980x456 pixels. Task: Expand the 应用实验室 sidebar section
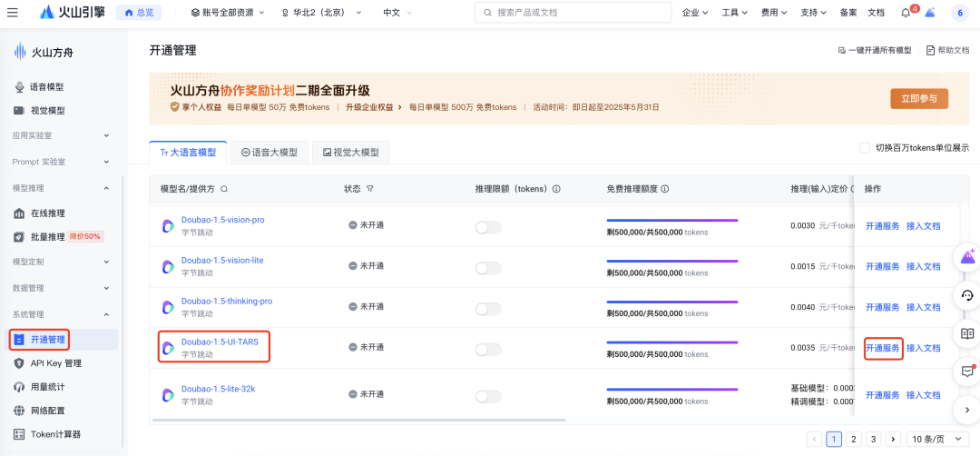click(61, 135)
